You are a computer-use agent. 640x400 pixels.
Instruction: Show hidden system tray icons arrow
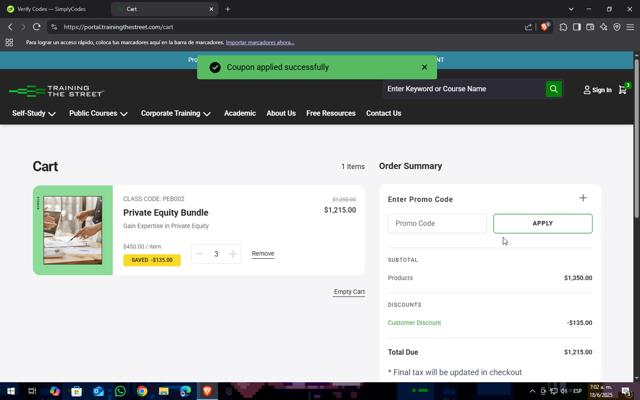pos(532,391)
